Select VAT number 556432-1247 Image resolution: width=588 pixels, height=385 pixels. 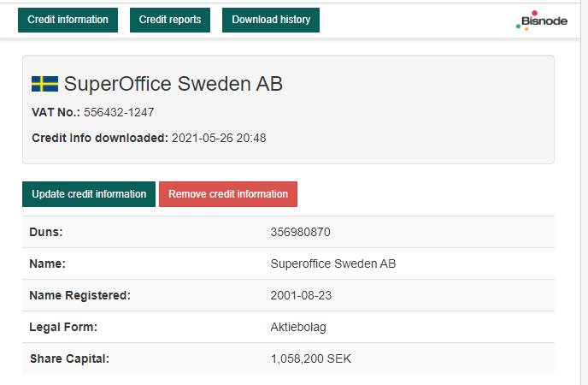tap(119, 112)
